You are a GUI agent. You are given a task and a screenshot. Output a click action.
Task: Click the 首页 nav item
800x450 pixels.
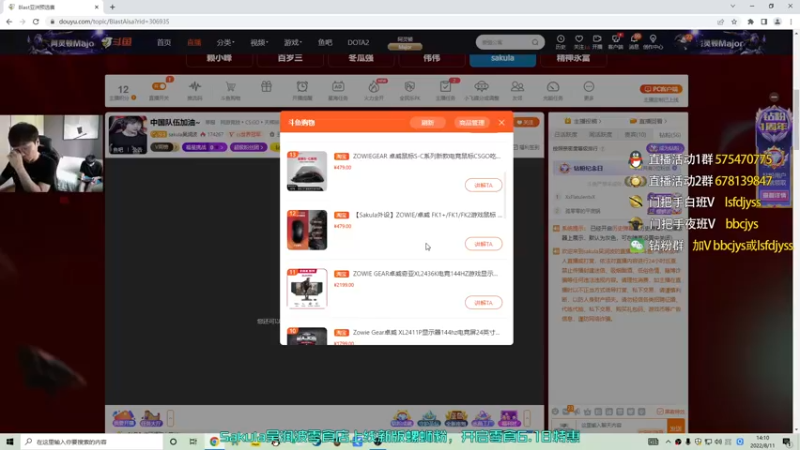tap(164, 42)
